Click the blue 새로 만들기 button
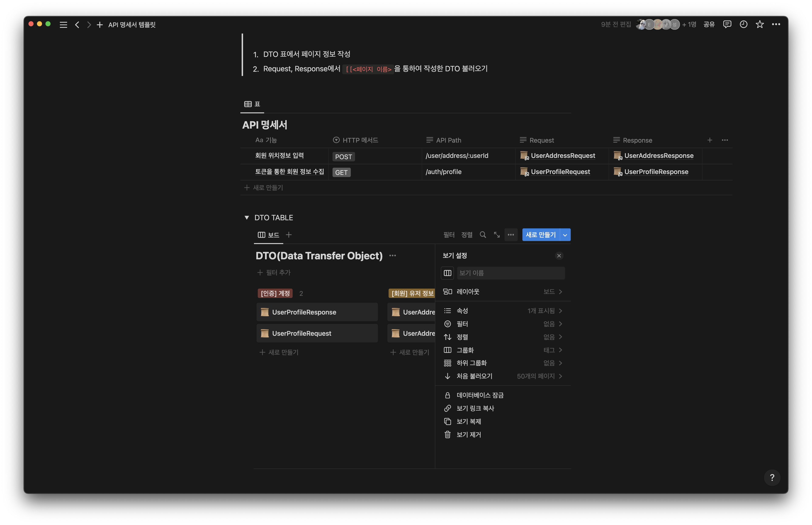Viewport: 812px width, 525px height. pos(541,235)
